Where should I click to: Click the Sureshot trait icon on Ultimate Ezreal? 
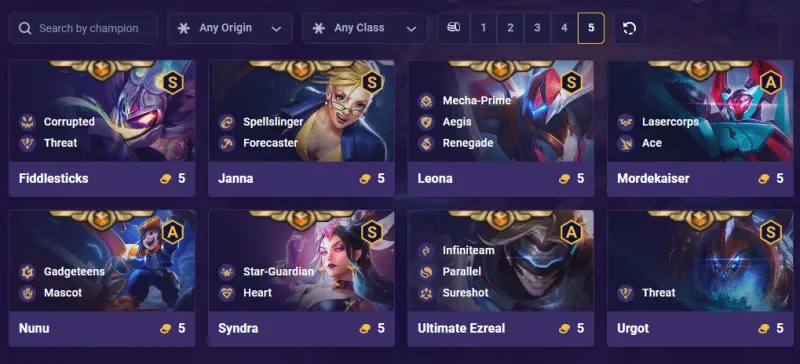coord(426,293)
